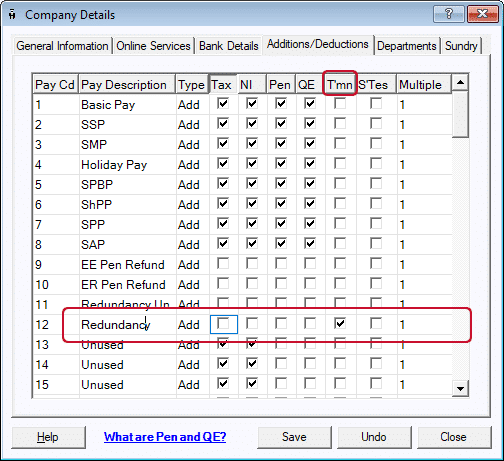Screen dimensions: 504x461
Task: Click the question mark help button in title bar
Action: point(448,14)
